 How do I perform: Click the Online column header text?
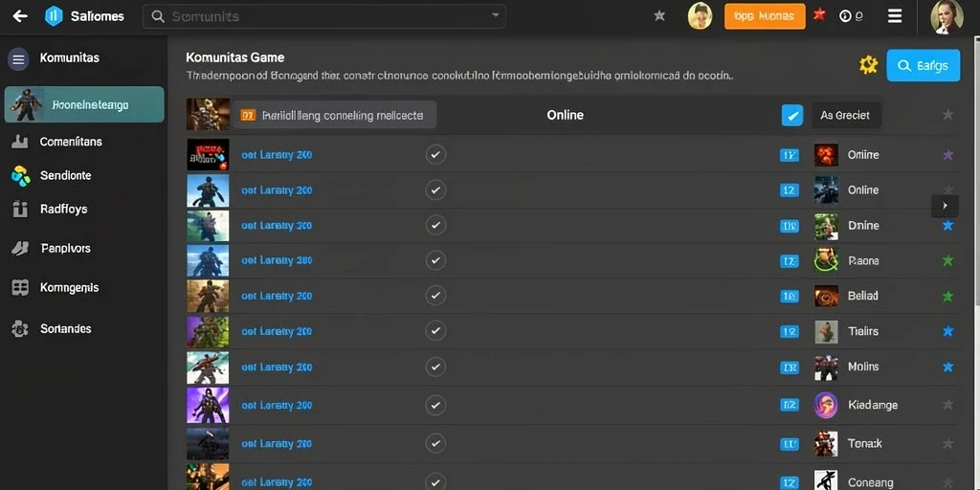[565, 115]
